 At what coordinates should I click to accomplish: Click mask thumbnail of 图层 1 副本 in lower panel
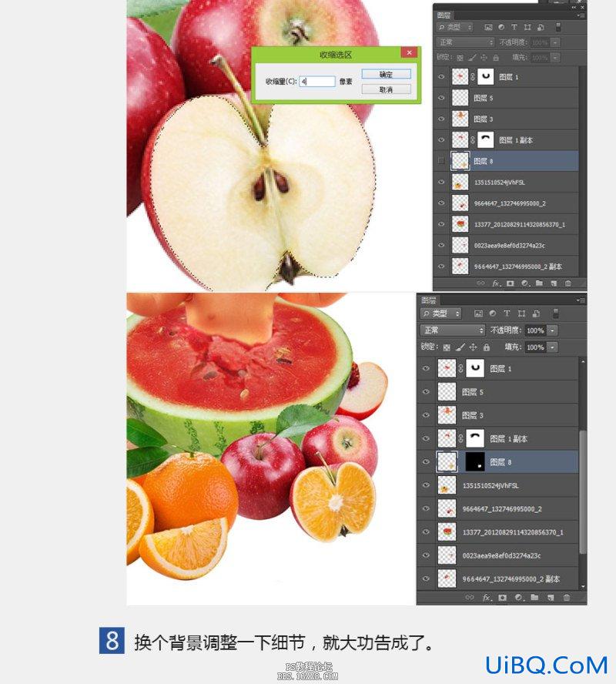(475, 438)
